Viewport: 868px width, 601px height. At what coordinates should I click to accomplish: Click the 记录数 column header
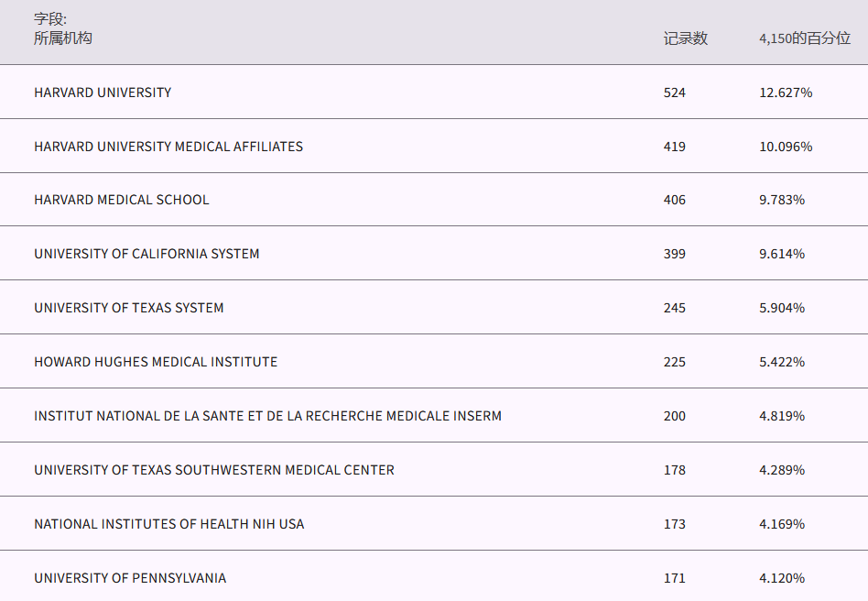click(x=686, y=38)
